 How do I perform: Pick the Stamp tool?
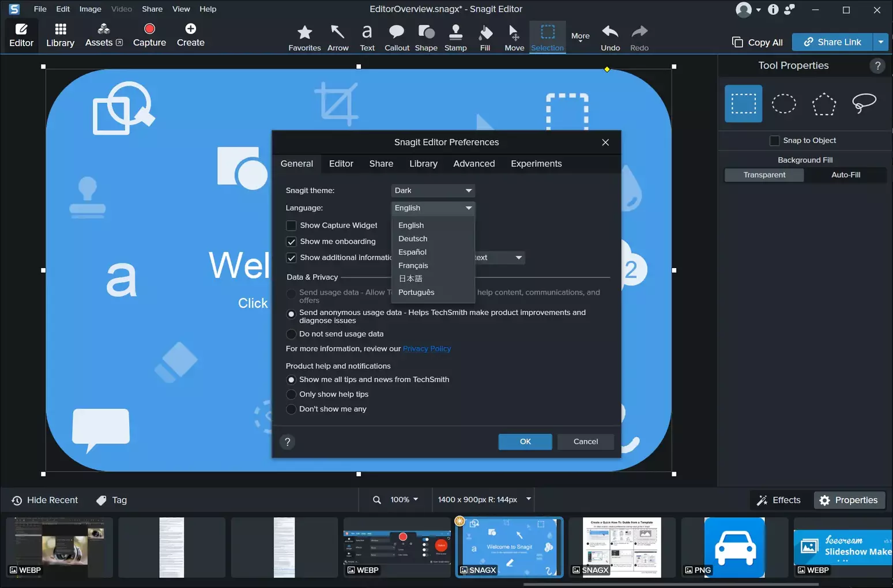pos(455,37)
